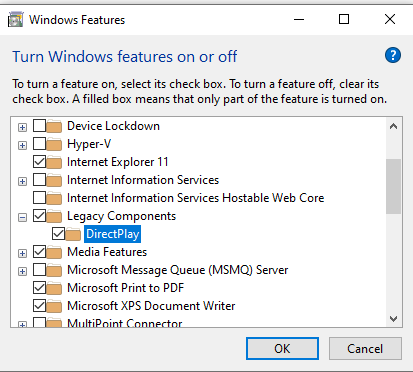
Task: Select the Internet Information Services label
Action: pos(143,180)
